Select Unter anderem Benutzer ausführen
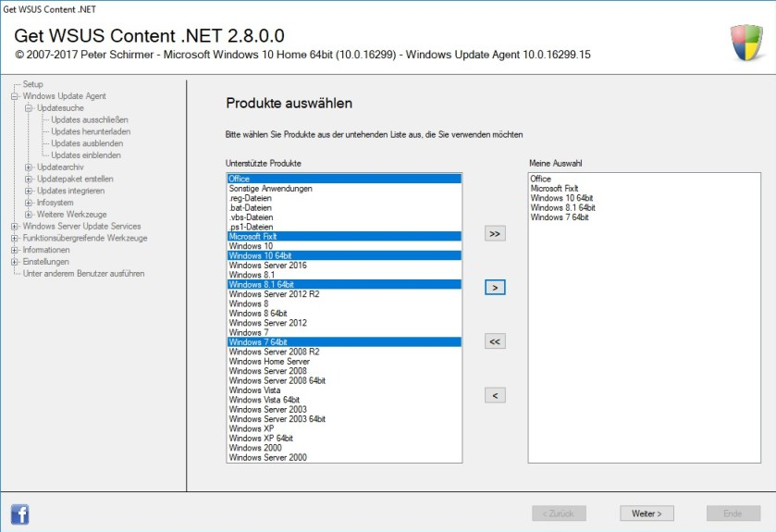Image resolution: width=776 pixels, height=532 pixels. (83, 274)
